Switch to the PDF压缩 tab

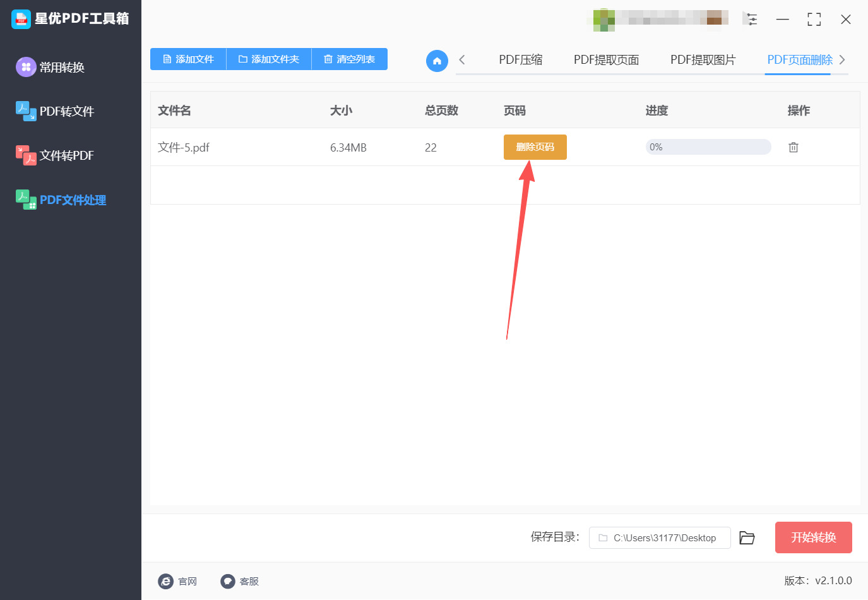point(521,60)
